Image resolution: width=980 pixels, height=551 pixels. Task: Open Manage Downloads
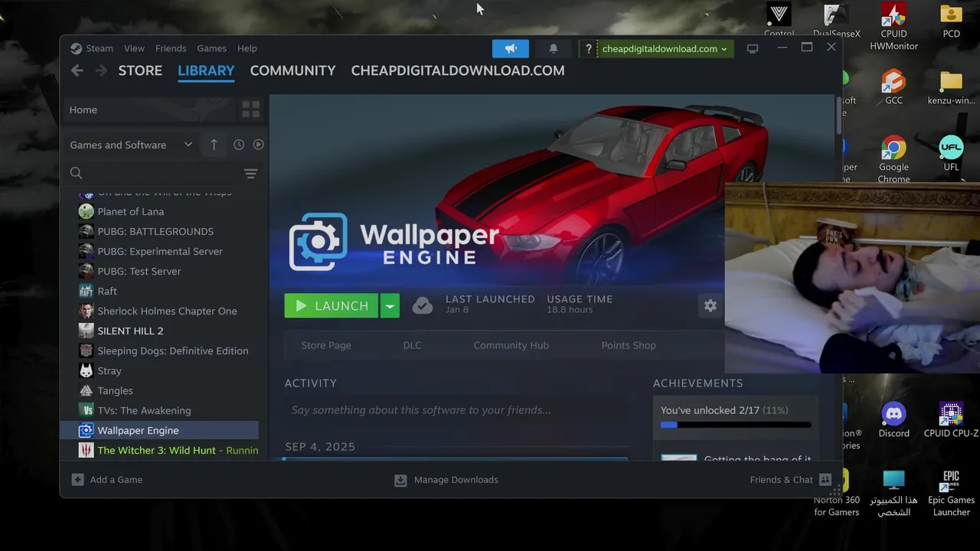click(446, 480)
